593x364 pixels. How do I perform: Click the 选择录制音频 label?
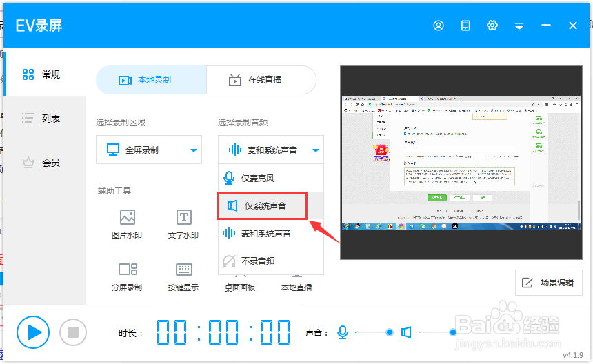point(243,123)
